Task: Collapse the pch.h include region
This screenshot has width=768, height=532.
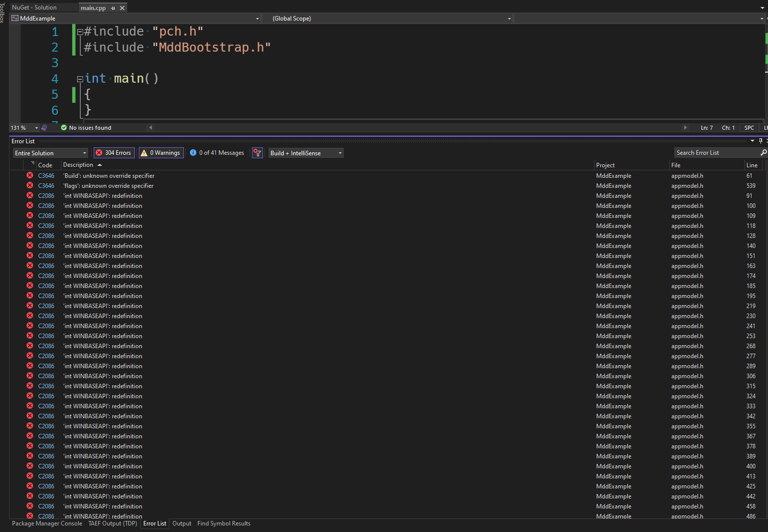Action: 80,31
